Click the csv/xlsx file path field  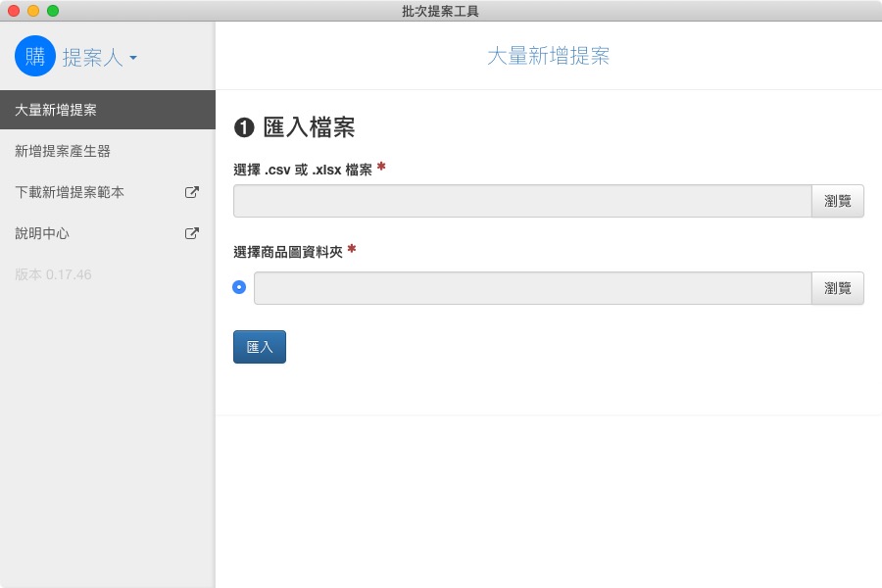(x=522, y=201)
